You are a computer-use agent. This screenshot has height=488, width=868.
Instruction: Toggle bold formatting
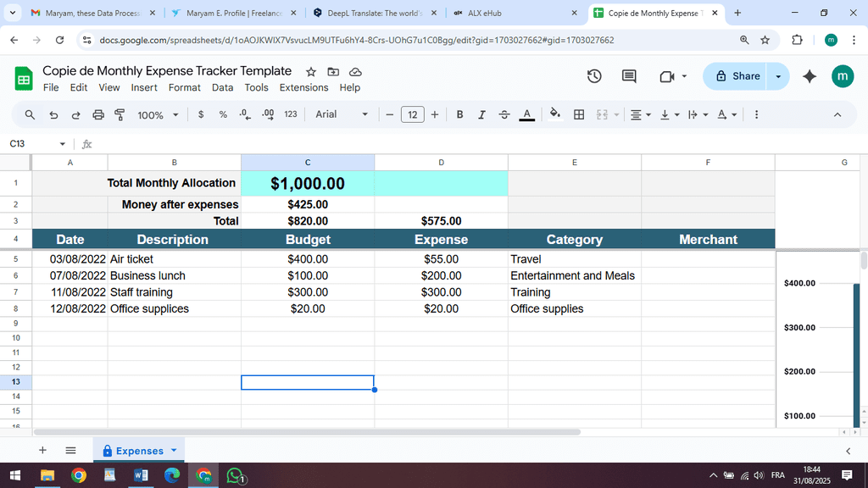point(459,114)
